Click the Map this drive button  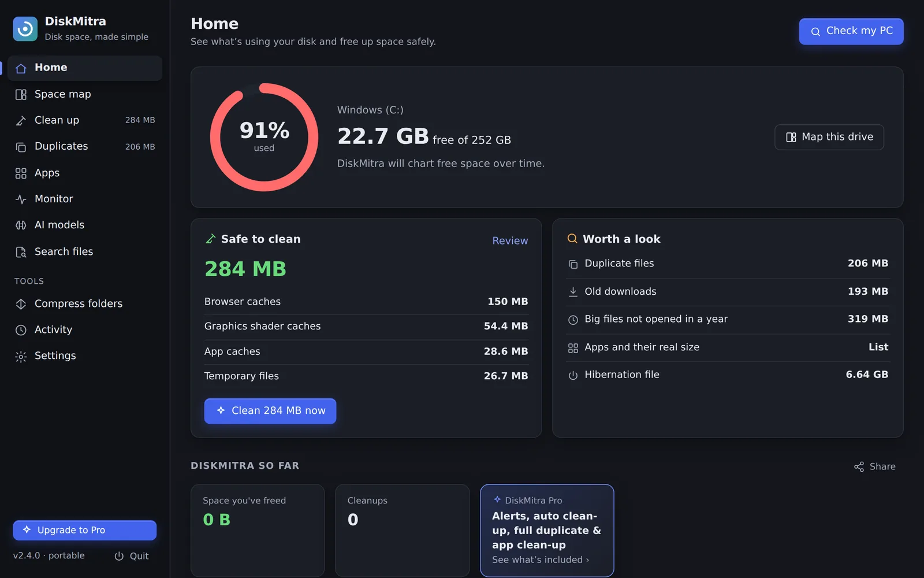click(x=829, y=137)
